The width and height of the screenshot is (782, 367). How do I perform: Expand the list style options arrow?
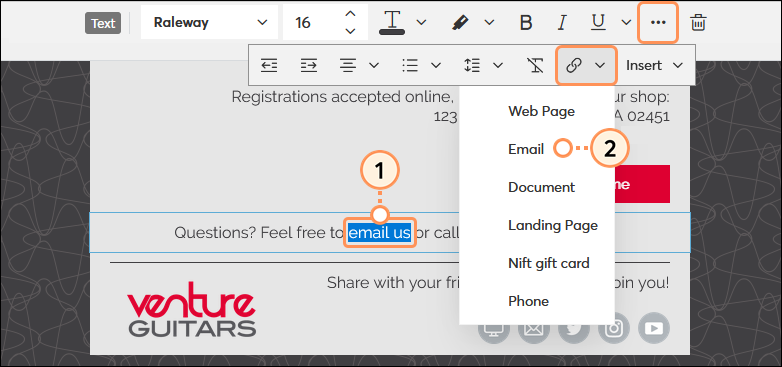(436, 65)
